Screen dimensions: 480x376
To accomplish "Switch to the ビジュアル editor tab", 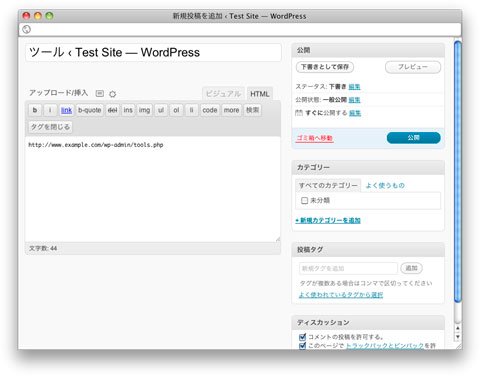I will point(223,94).
